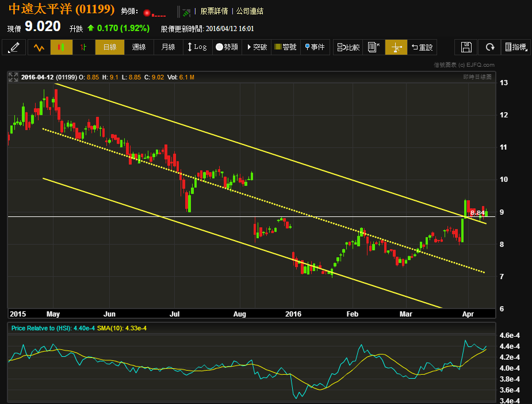
Task: Save chart with floppy disk icon
Action: [x=466, y=47]
